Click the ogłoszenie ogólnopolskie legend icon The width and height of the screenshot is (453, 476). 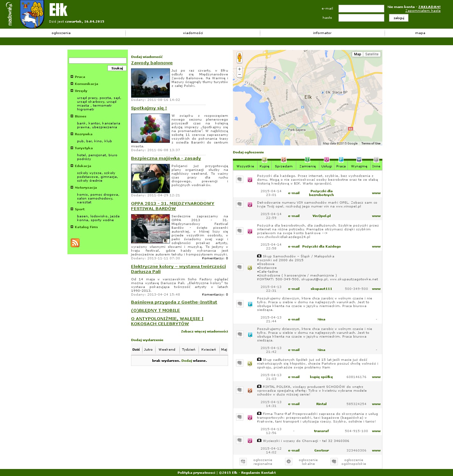click(x=334, y=461)
